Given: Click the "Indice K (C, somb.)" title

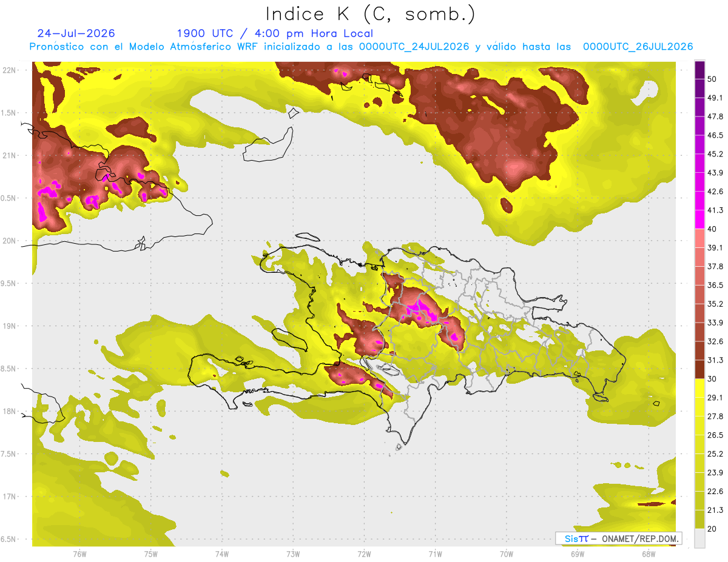Looking at the screenshot, I should 370,15.
